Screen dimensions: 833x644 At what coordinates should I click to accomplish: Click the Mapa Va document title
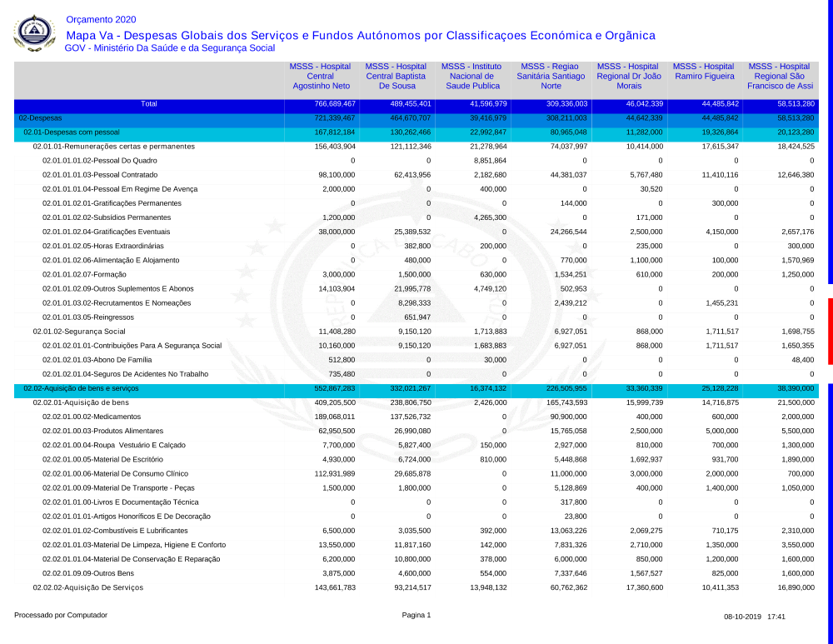pos(360,35)
